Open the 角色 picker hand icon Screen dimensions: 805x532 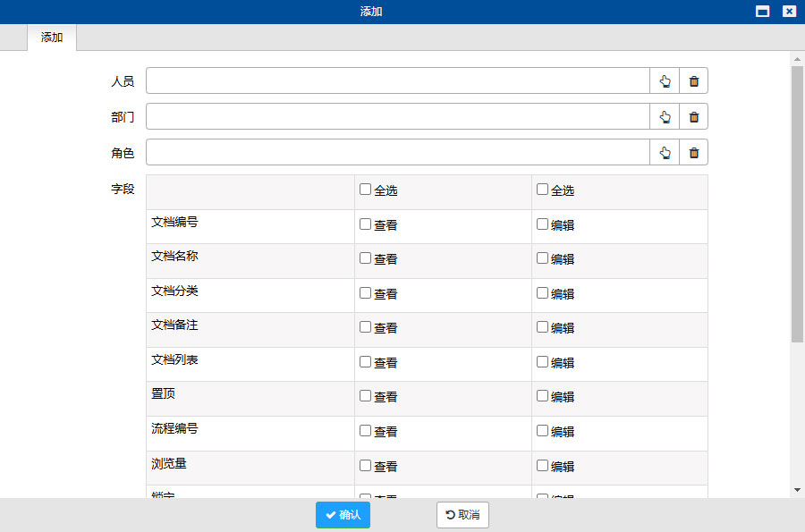pyautogui.click(x=665, y=153)
